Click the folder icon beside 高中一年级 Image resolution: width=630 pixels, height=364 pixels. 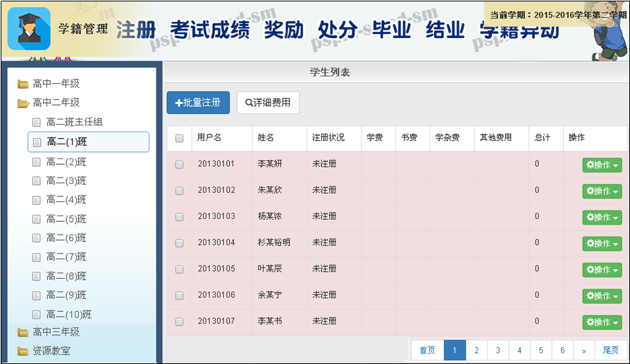click(23, 84)
